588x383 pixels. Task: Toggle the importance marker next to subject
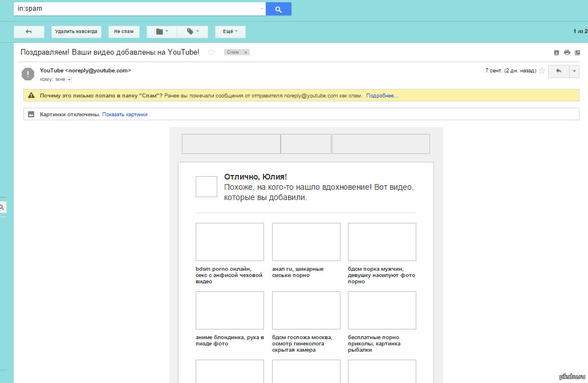pos(212,52)
